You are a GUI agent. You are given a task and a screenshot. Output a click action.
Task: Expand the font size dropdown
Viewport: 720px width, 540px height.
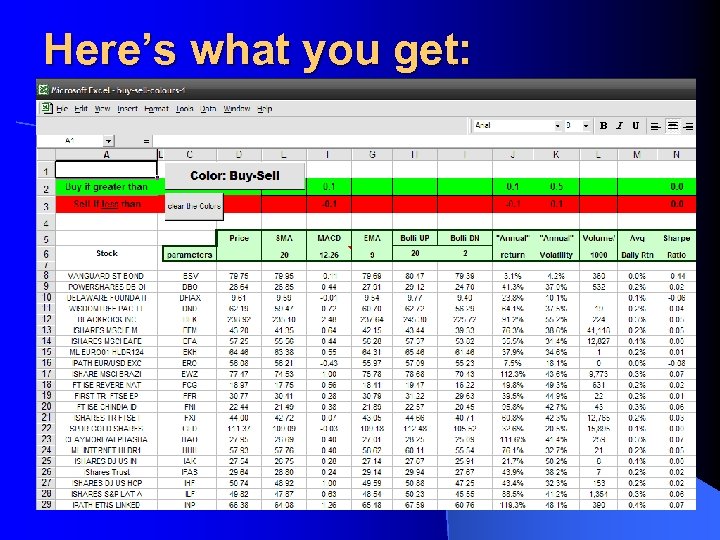tap(585, 126)
